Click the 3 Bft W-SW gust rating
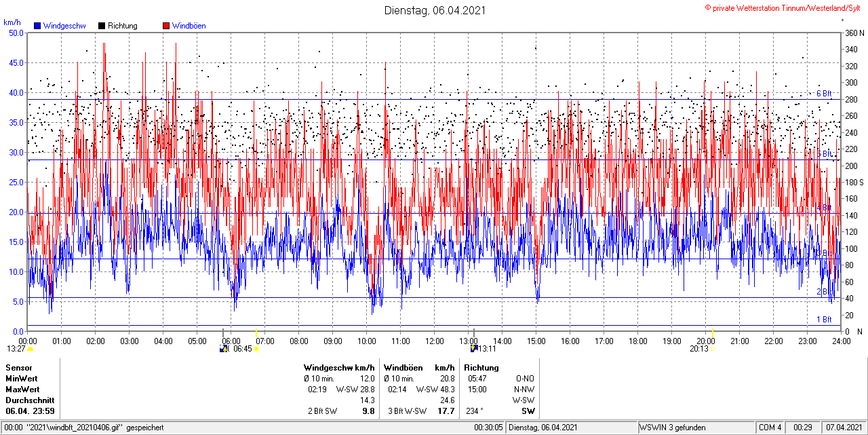 click(x=407, y=411)
